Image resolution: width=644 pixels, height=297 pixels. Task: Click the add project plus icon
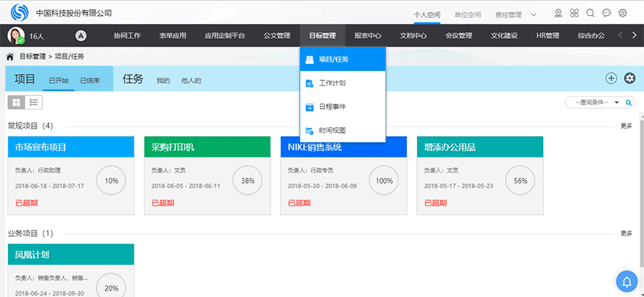(611, 79)
